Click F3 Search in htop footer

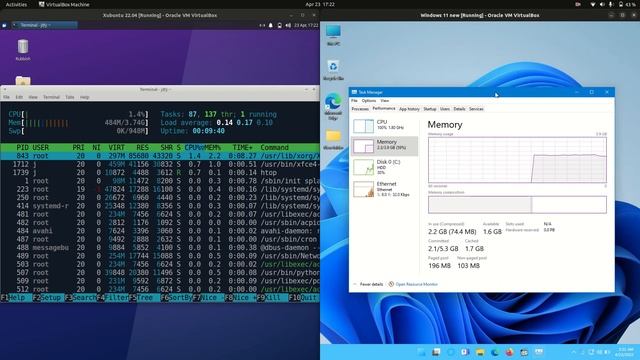pyautogui.click(x=80, y=298)
